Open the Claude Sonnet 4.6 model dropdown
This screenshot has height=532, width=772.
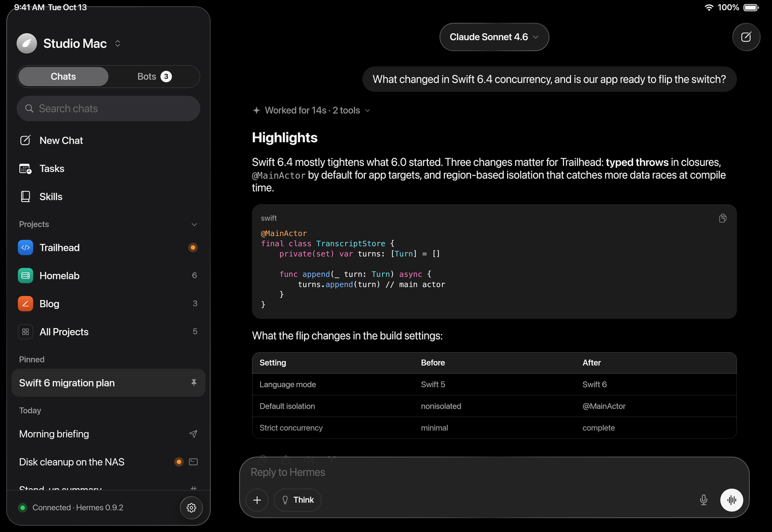[x=494, y=37]
